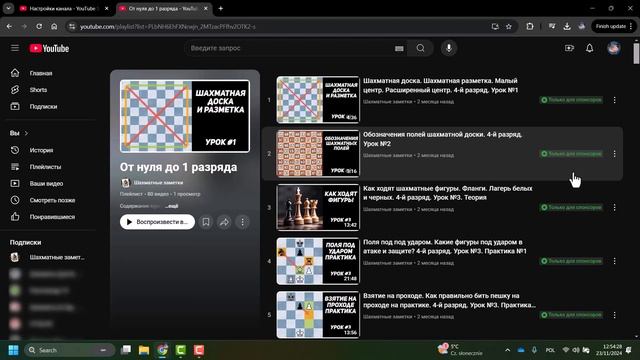Open File Explorer from taskbar

coord(144,350)
